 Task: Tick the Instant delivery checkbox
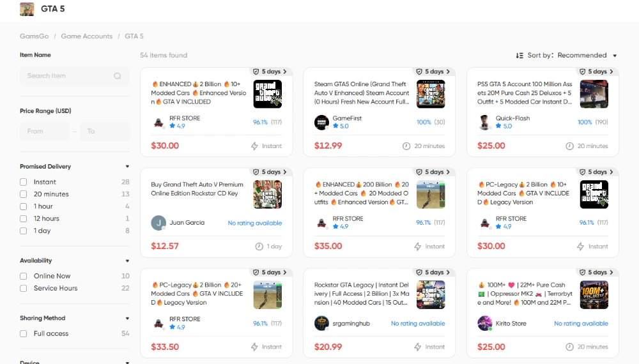(24, 182)
